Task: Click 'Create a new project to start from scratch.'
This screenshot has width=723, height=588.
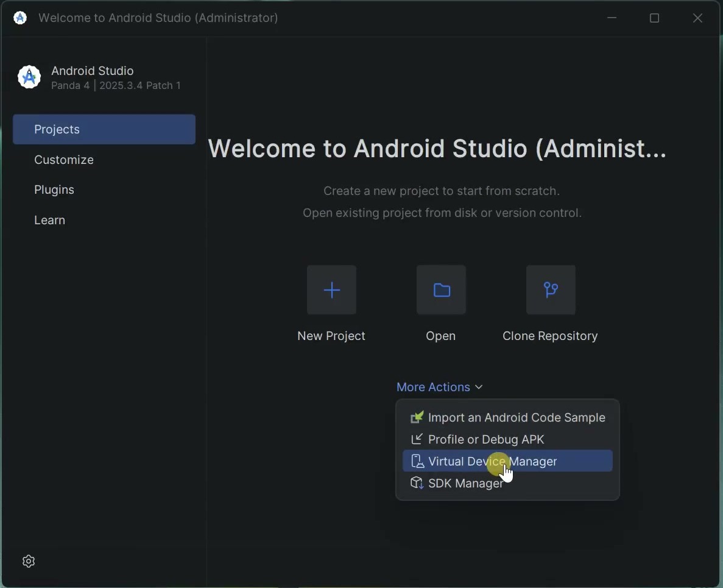Action: 442,191
